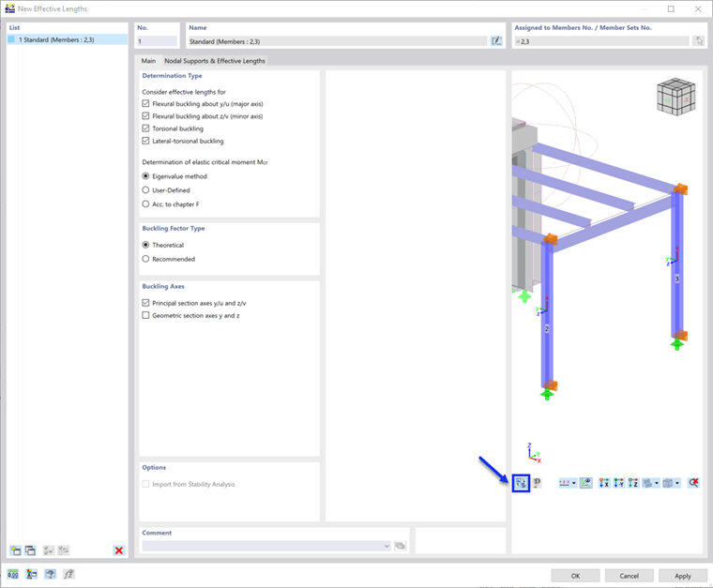Image resolution: width=713 pixels, height=588 pixels.
Task: Select Recommended buckling factor type
Action: point(145,259)
